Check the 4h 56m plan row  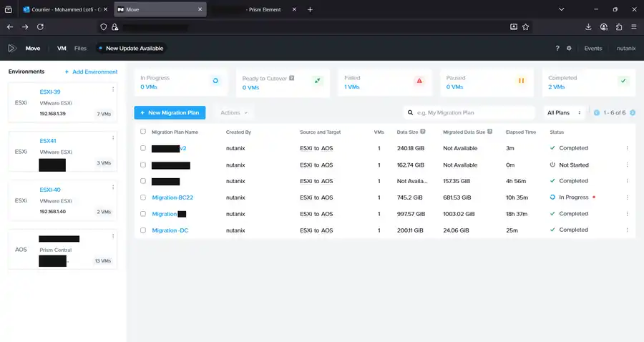click(x=143, y=180)
